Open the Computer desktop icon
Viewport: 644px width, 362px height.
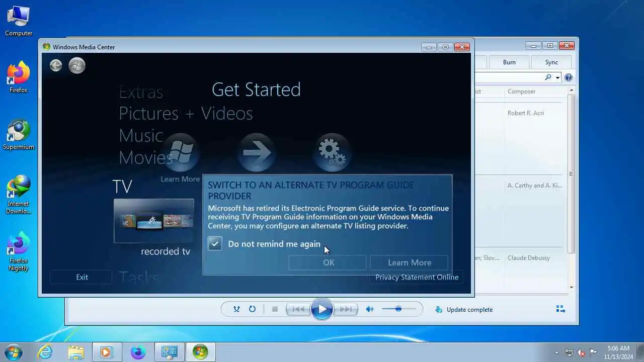[x=19, y=21]
